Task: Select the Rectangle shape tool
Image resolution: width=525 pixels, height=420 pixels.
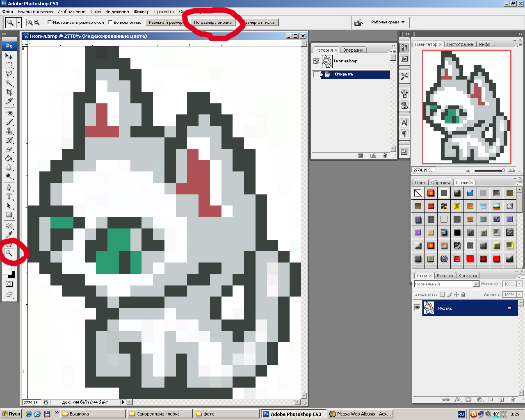Action: (x=9, y=215)
